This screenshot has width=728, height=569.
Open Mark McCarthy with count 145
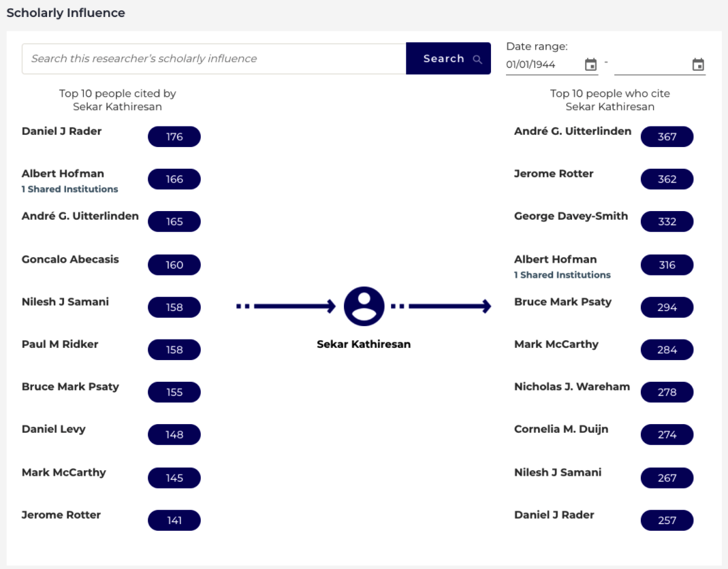pos(63,472)
